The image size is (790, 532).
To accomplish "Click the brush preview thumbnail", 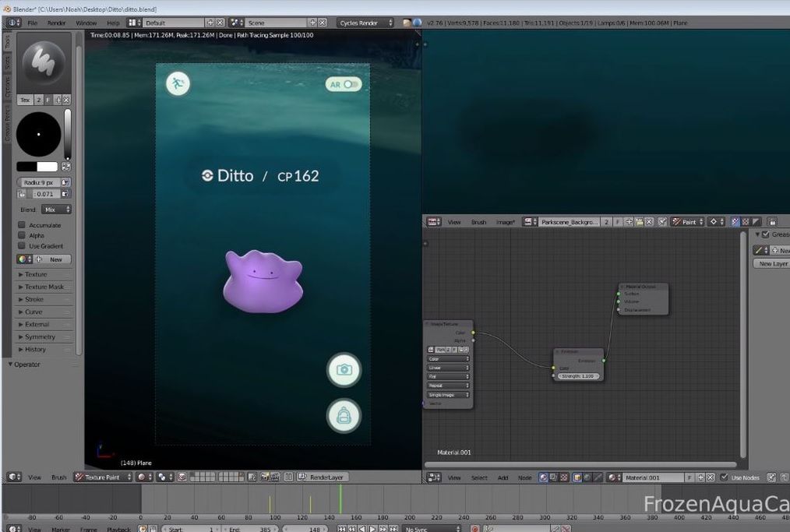I will coord(44,63).
